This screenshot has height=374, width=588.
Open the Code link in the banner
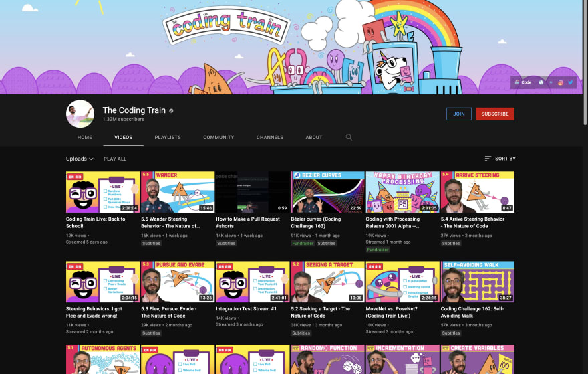point(523,82)
